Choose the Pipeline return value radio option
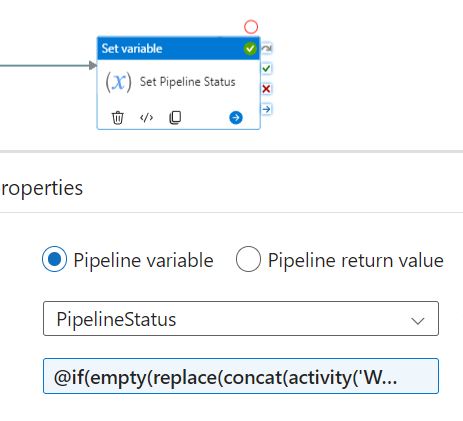The height and width of the screenshot is (421, 463). point(248,259)
